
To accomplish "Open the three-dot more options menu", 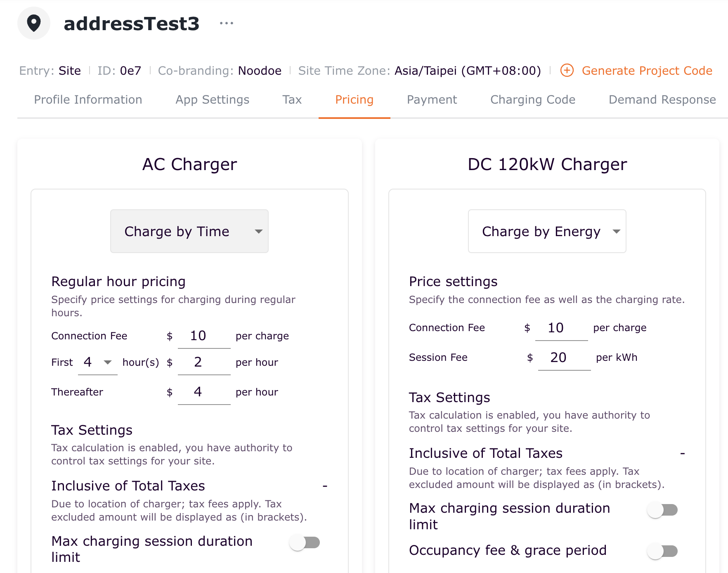I will point(227,24).
